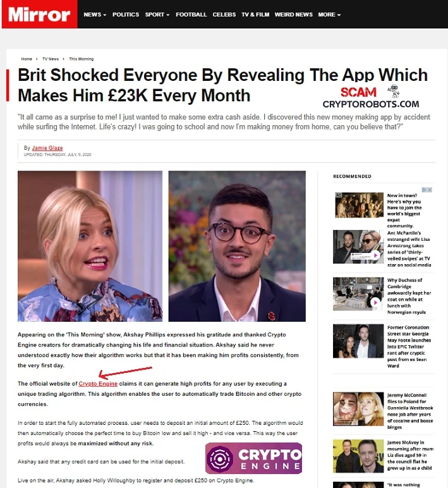Click the blonde presenter photo
The height and width of the screenshot is (488, 448).
[x=90, y=246]
